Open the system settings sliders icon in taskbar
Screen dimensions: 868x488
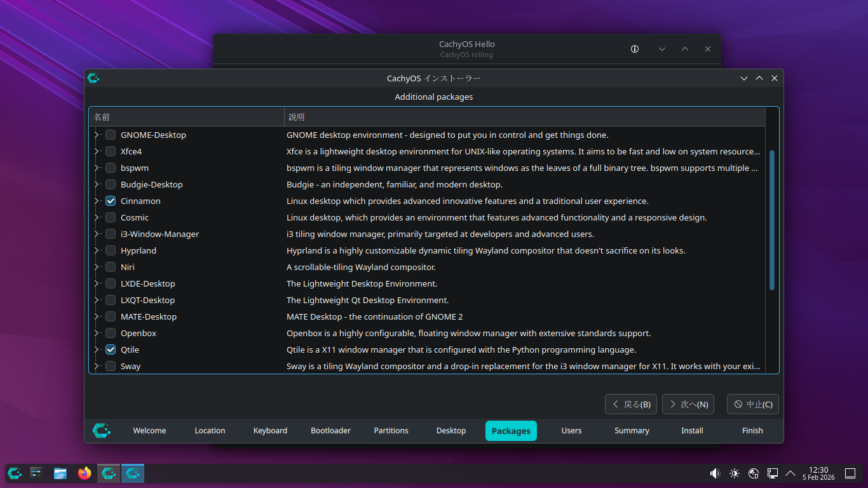(x=36, y=473)
